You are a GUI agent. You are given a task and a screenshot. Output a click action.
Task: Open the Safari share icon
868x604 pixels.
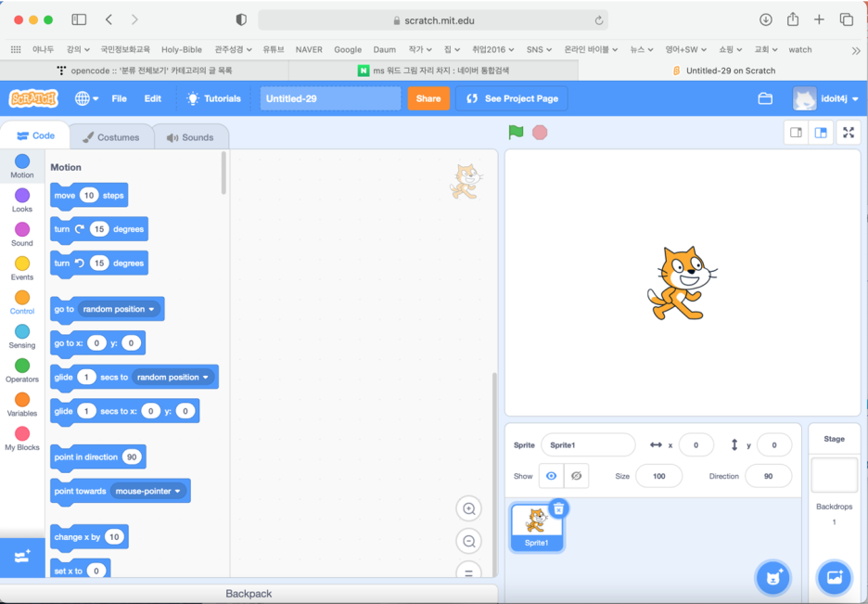click(x=793, y=19)
